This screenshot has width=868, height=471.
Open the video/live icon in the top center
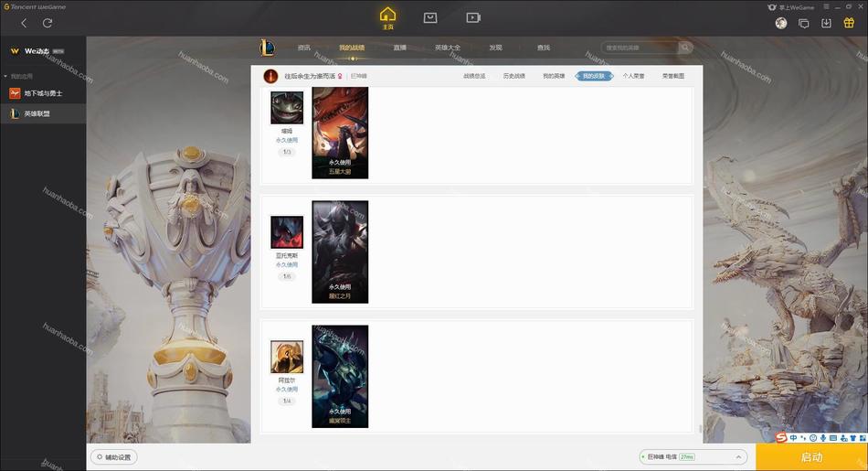(473, 18)
